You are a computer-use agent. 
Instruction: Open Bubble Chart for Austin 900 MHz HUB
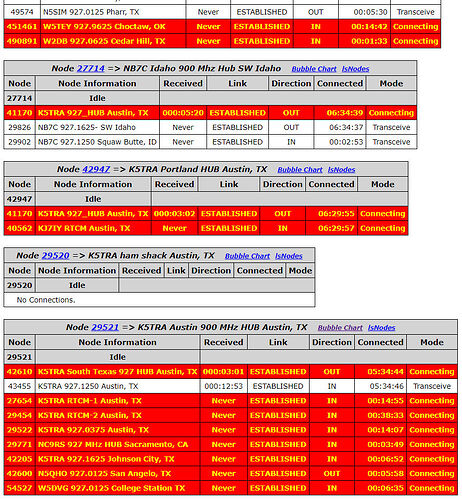340,328
